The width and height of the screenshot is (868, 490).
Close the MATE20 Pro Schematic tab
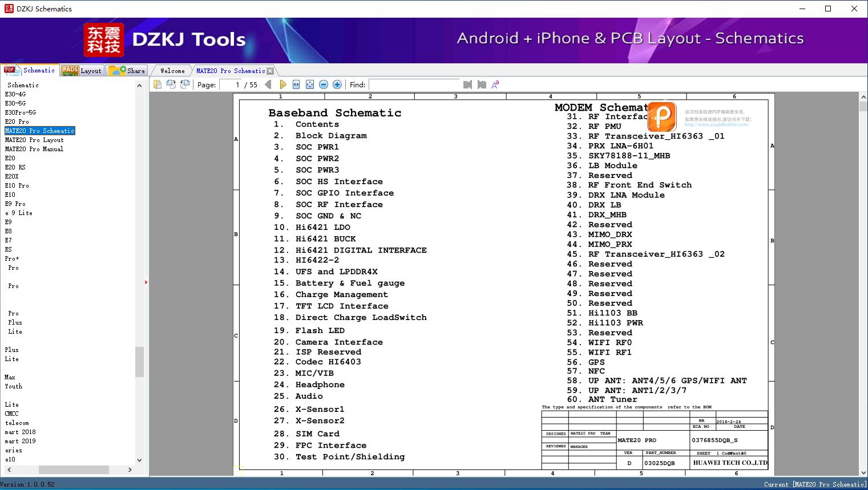coord(271,71)
